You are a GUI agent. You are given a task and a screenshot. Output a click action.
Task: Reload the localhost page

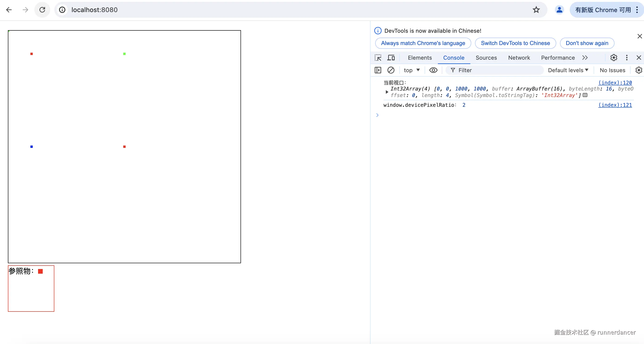(x=42, y=10)
